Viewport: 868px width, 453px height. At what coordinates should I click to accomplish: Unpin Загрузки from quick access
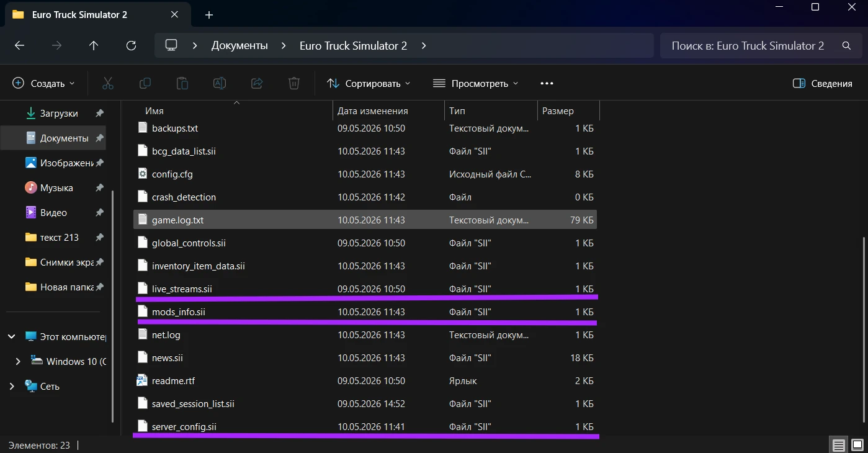[x=99, y=114]
